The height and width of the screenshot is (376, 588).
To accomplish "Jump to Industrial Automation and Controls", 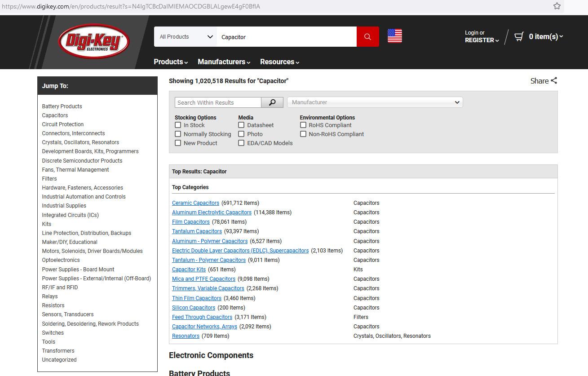I will 84,197.
